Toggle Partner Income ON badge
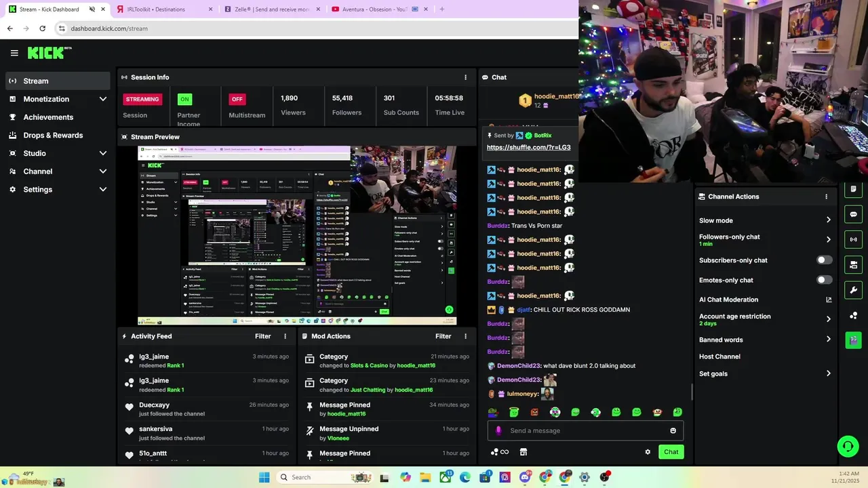Image resolution: width=868 pixels, height=488 pixels. click(x=184, y=99)
